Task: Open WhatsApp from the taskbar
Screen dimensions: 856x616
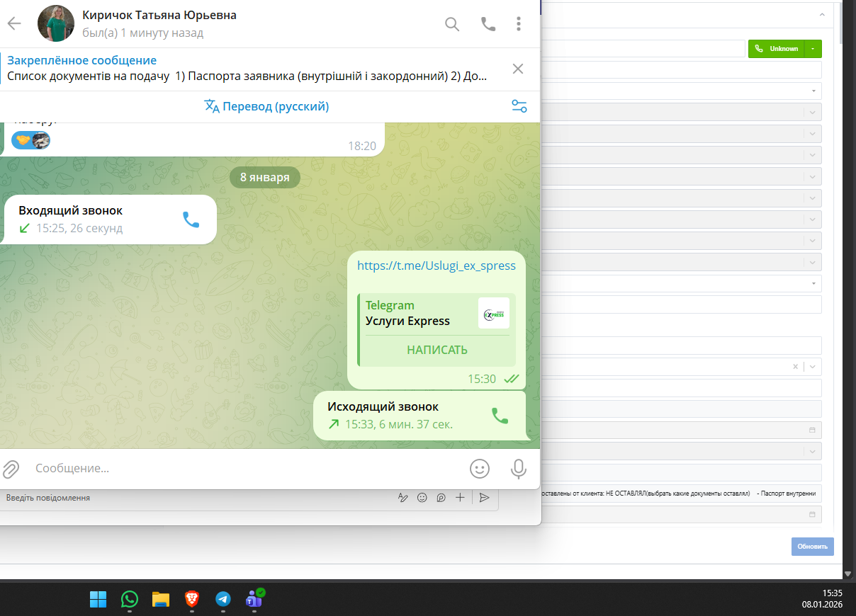Action: coord(130,600)
